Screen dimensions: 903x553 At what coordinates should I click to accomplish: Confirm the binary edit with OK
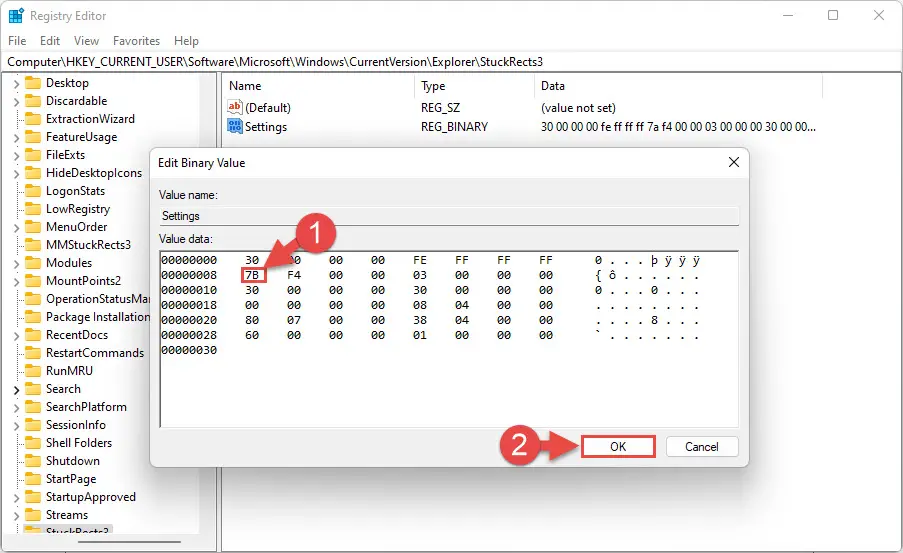(x=618, y=446)
